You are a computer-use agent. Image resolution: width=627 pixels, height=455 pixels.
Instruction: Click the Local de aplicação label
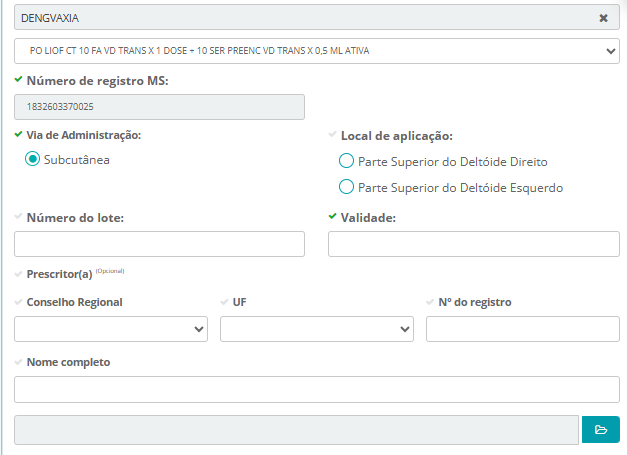coord(397,136)
